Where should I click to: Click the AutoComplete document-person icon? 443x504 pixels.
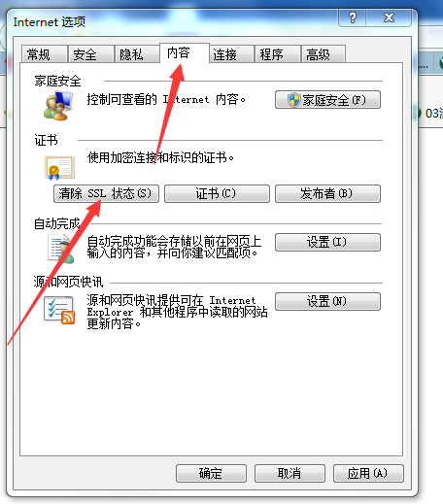(x=61, y=249)
